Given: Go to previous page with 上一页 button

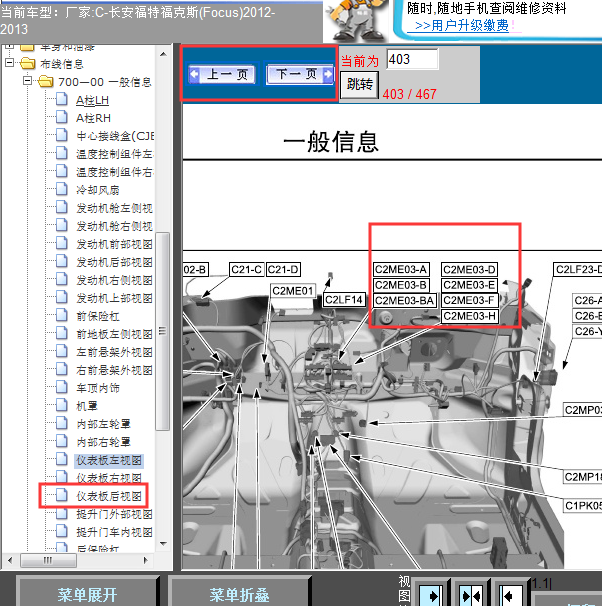Looking at the screenshot, I should point(222,74).
